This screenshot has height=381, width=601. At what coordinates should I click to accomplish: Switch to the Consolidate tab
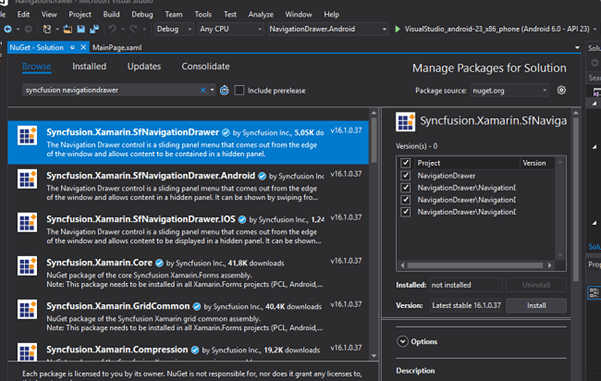205,66
